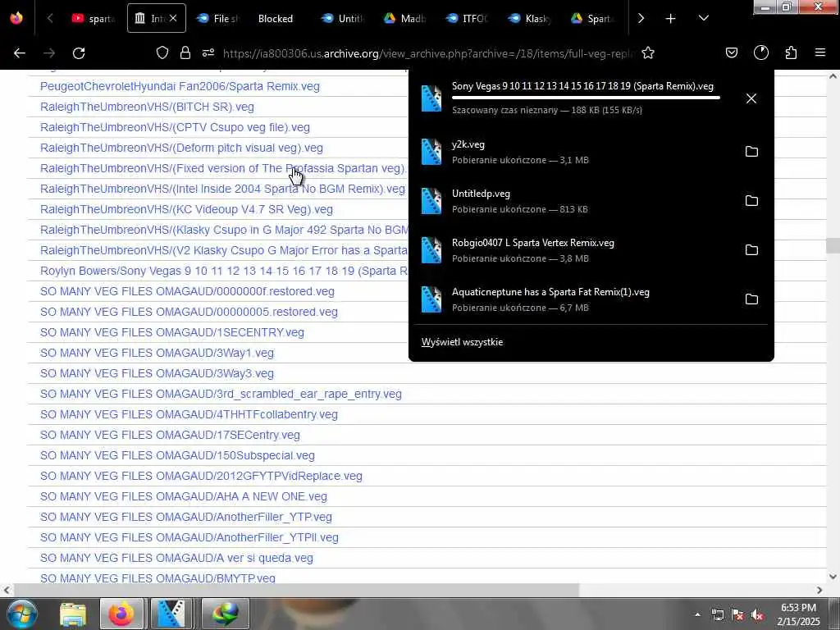This screenshot has width=840, height=630.
Task: Open Windows Explorer from taskbar
Action: [73, 614]
